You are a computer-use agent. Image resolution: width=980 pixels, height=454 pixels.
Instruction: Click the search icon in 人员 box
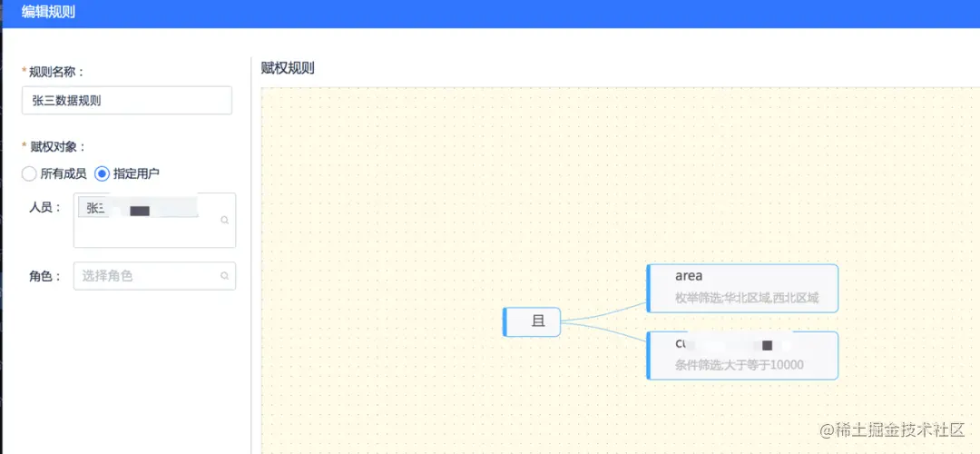pos(224,220)
